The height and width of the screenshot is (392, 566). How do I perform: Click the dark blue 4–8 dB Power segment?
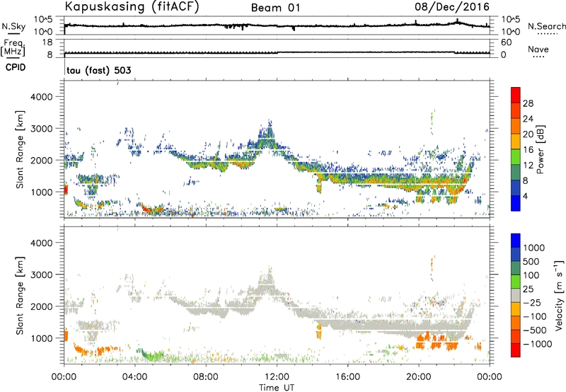tap(516, 188)
